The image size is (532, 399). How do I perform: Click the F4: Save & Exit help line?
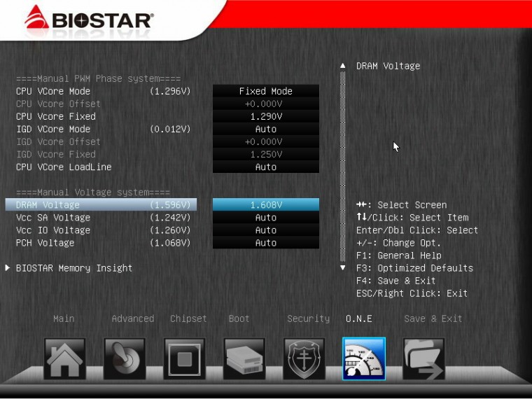(x=395, y=281)
